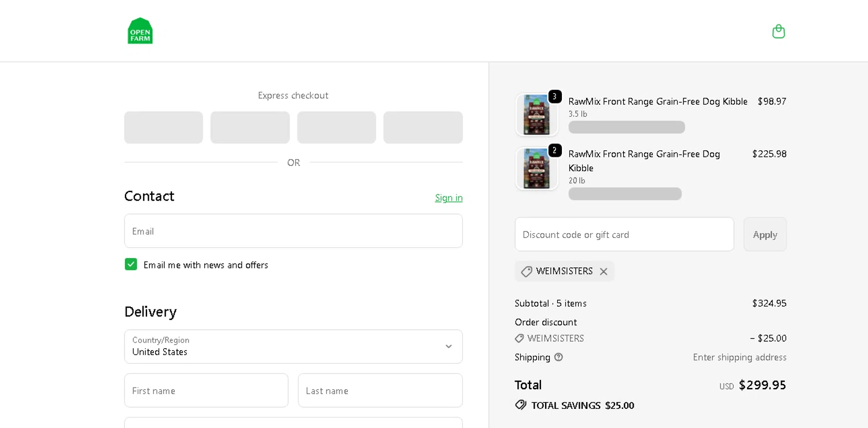Viewport: 868px width, 428px height.
Task: Click the quantity badge showing 2
Action: 555,150
